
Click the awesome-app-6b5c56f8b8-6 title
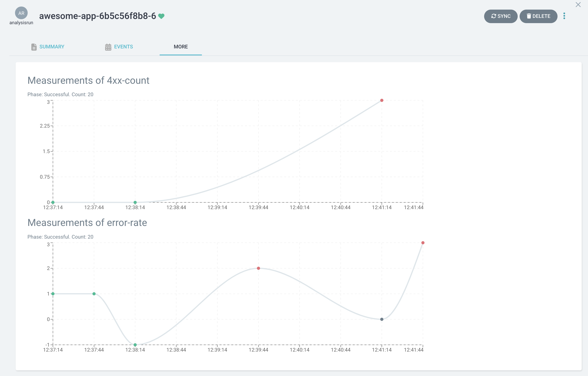pyautogui.click(x=97, y=16)
